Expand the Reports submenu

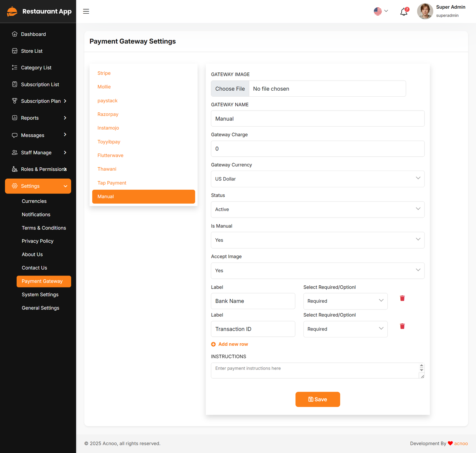click(x=38, y=118)
